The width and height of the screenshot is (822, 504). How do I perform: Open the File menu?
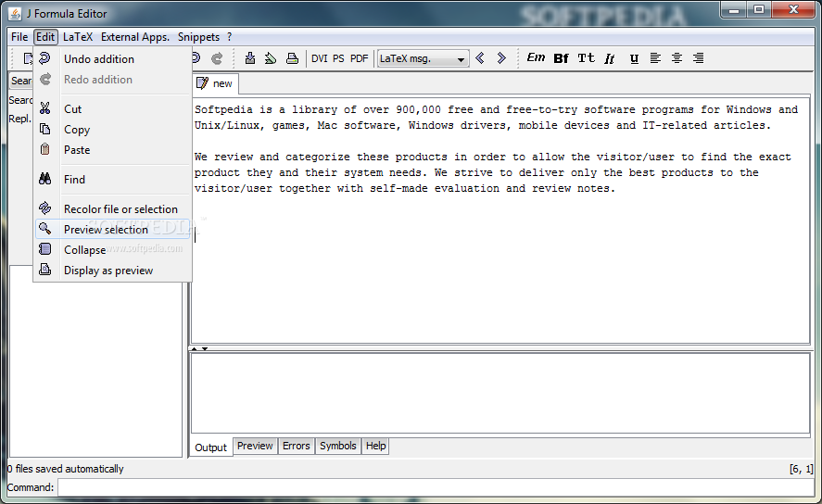(x=19, y=37)
